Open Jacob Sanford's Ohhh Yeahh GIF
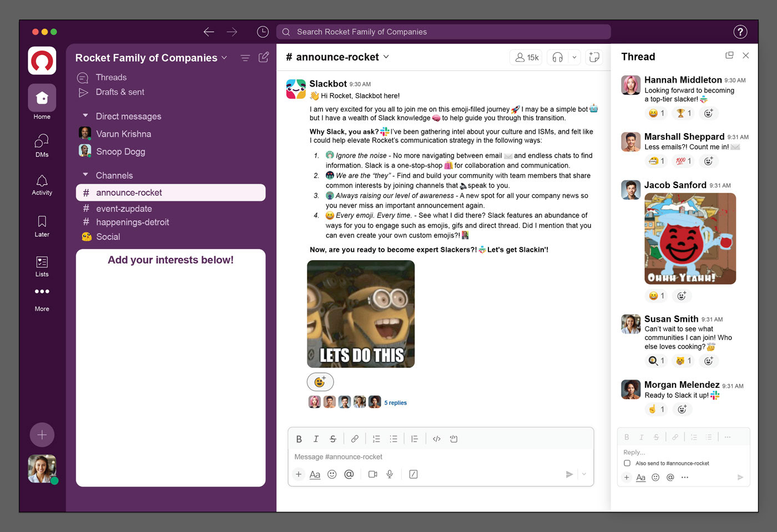 [690, 239]
